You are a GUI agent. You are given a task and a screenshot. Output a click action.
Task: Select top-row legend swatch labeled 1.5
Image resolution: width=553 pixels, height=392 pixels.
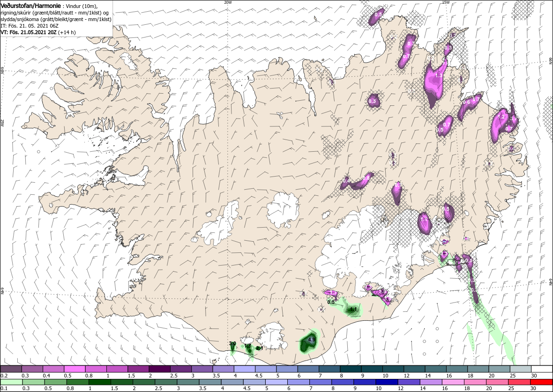point(138,370)
